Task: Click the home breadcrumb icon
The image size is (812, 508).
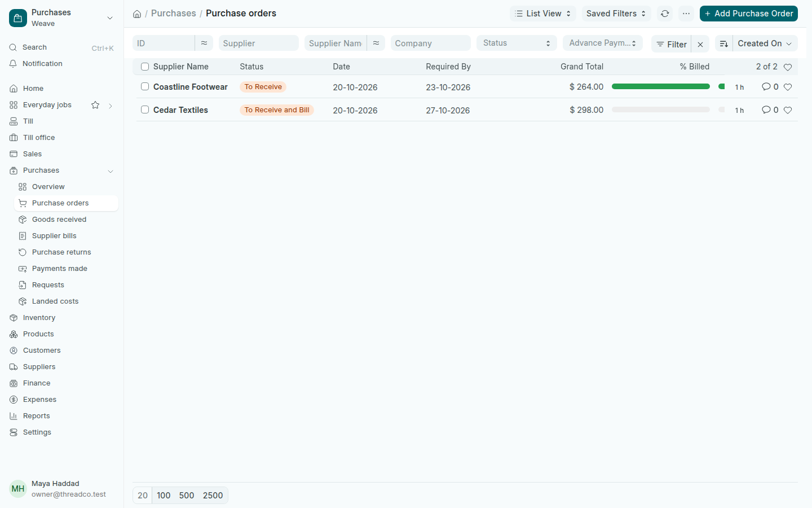Action: (137, 14)
